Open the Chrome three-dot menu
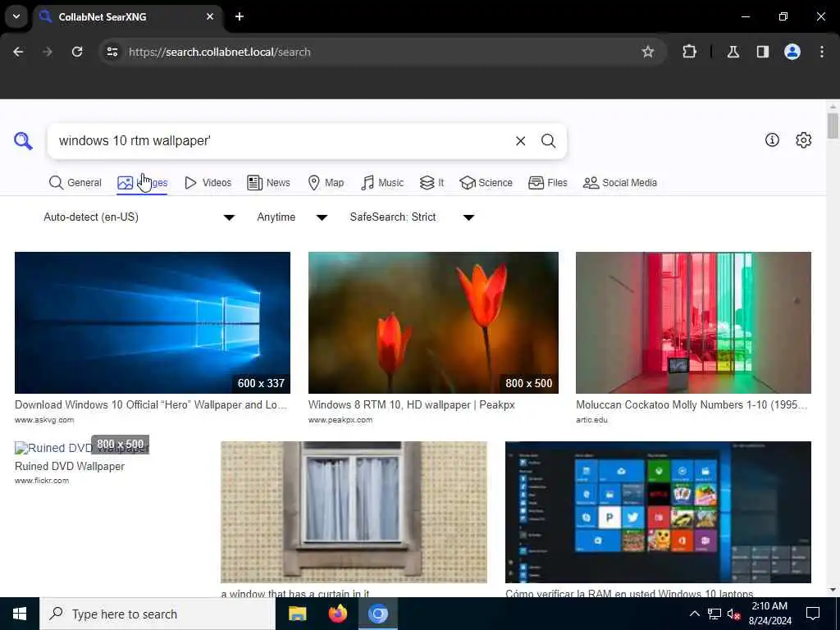 coord(822,52)
